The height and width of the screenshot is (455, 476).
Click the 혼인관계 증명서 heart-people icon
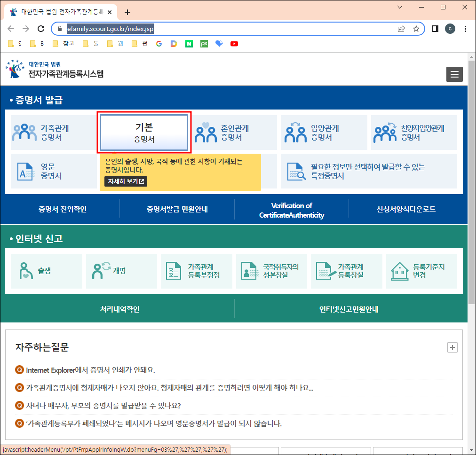tap(205, 132)
